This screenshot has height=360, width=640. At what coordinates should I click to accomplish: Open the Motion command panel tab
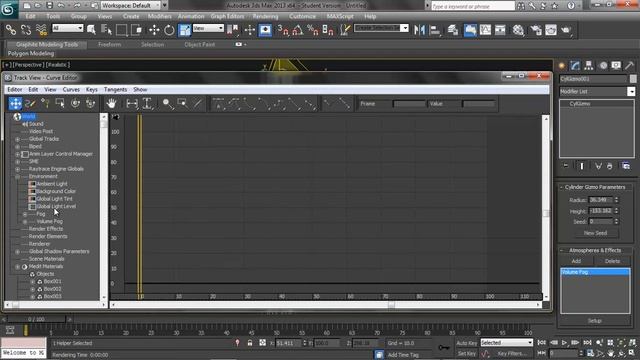(603, 65)
